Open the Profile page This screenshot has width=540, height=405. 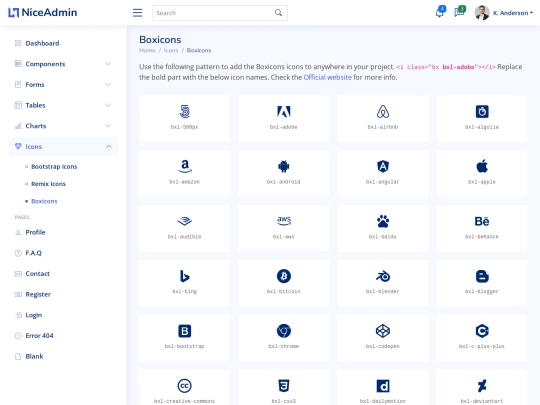coord(63,232)
